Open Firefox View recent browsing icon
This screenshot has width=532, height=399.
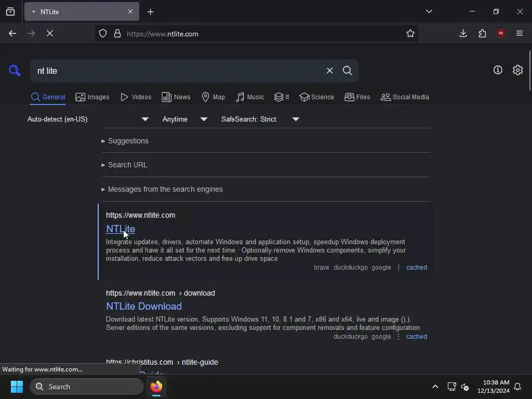[x=10, y=11]
